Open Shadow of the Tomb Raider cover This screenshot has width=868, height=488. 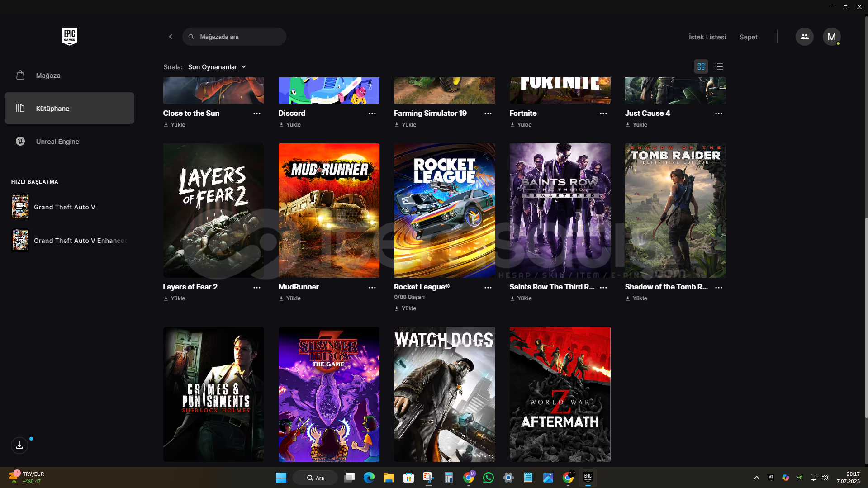(x=675, y=210)
